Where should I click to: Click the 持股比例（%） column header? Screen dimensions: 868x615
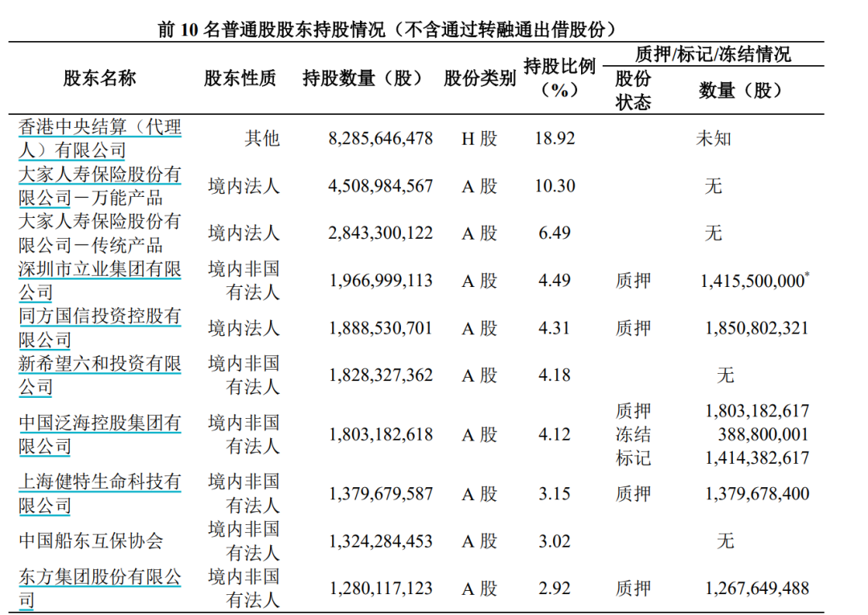tap(559, 78)
